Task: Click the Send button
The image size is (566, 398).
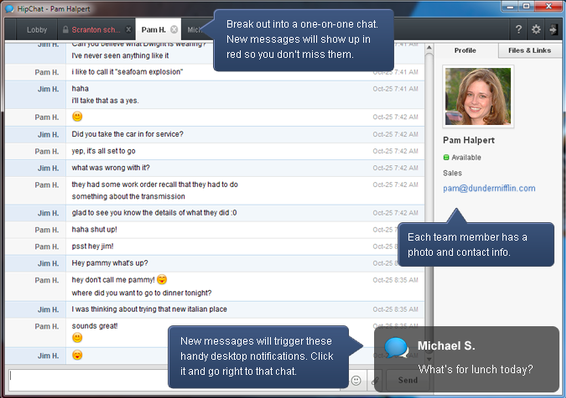Action: pyautogui.click(x=408, y=380)
